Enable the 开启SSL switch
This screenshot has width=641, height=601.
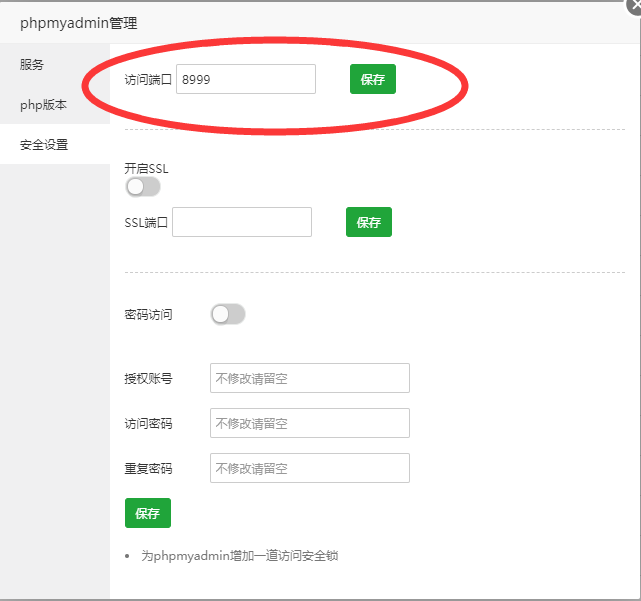[x=143, y=187]
